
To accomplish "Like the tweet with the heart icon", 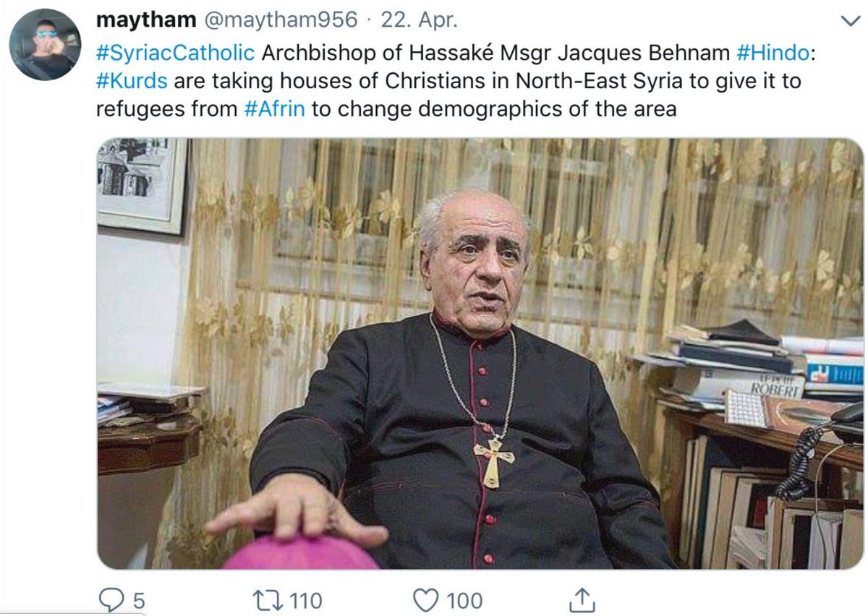I will click(x=426, y=600).
